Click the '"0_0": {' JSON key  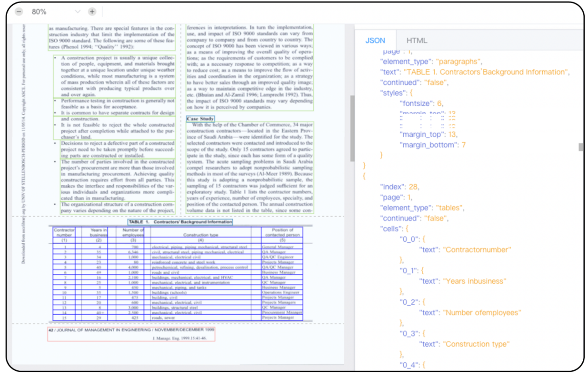(x=412, y=239)
